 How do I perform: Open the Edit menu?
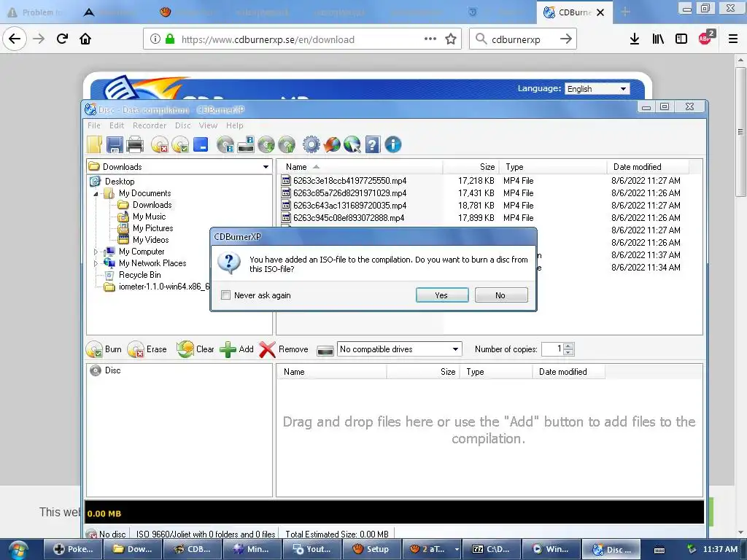116,125
